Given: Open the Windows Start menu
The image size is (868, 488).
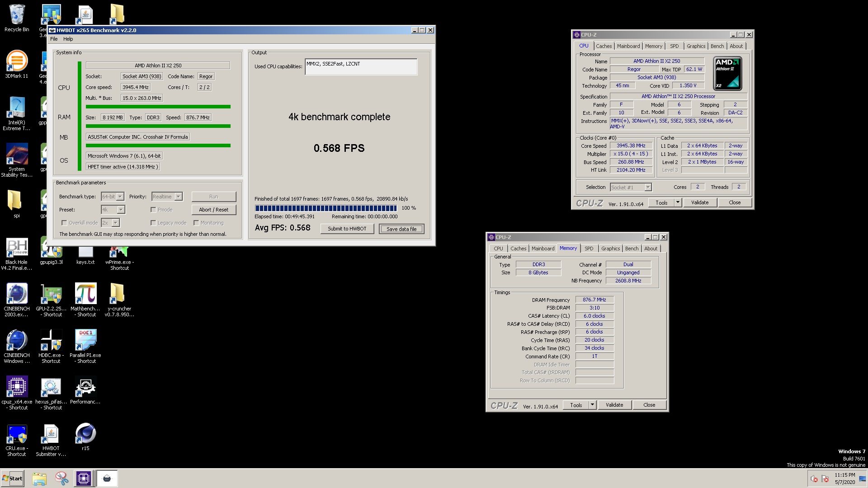Looking at the screenshot, I should tap(13, 479).
